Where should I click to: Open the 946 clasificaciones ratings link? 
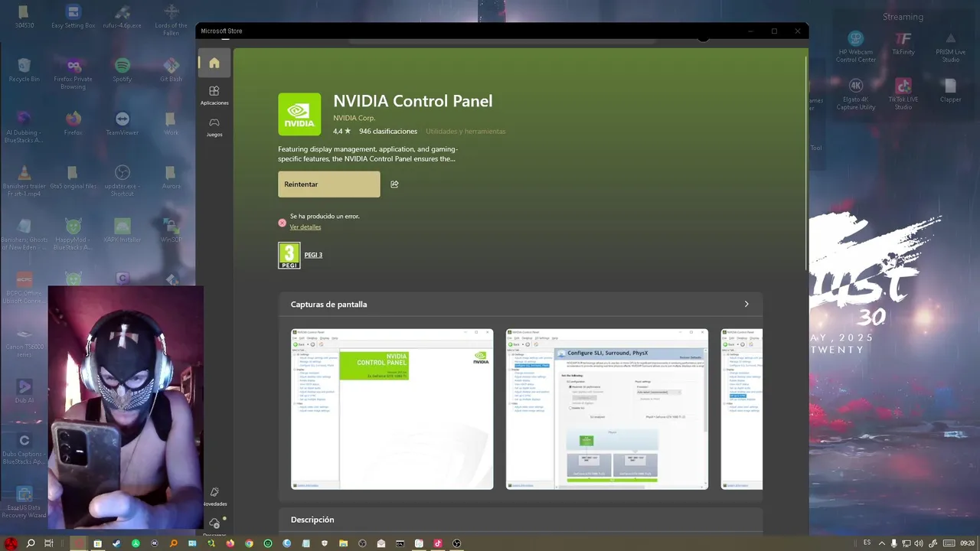388,132
